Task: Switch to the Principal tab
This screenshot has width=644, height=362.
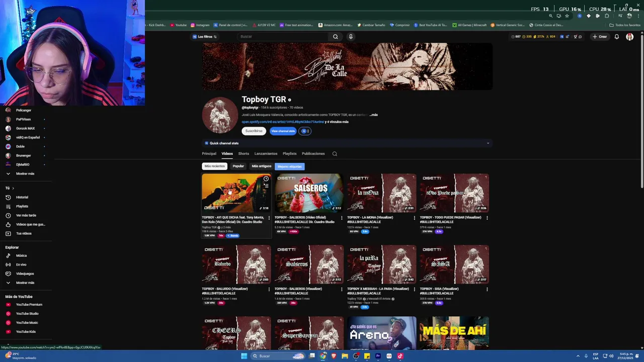Action: [209, 154]
